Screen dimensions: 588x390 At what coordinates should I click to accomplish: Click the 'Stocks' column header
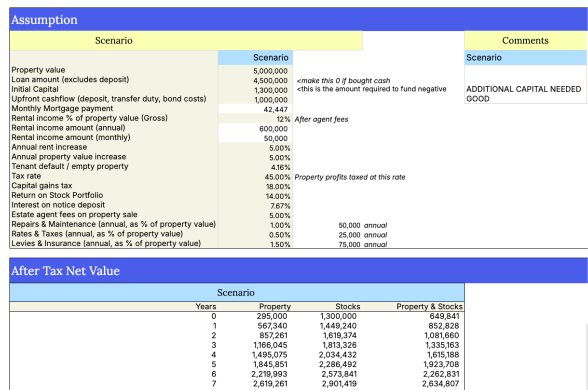point(348,307)
